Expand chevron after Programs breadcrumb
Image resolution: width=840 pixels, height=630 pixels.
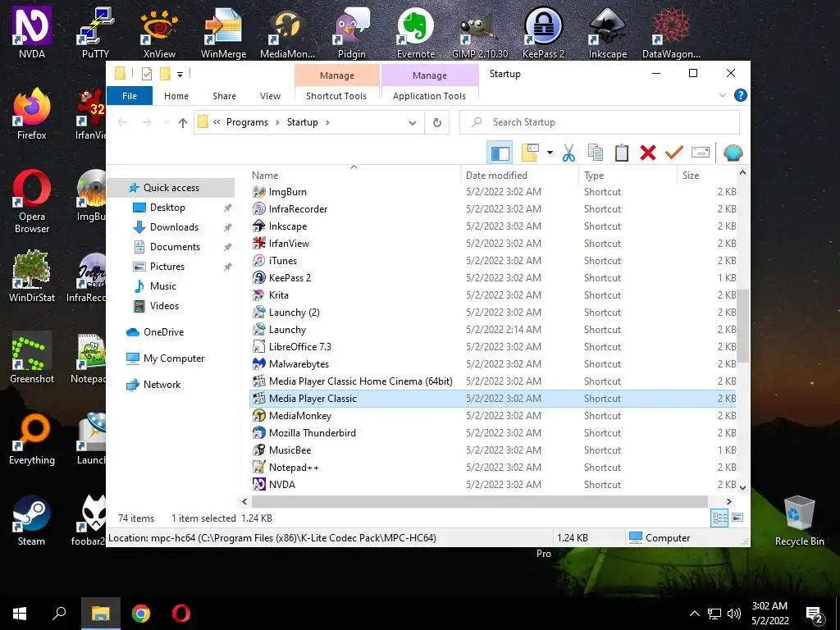point(277,123)
